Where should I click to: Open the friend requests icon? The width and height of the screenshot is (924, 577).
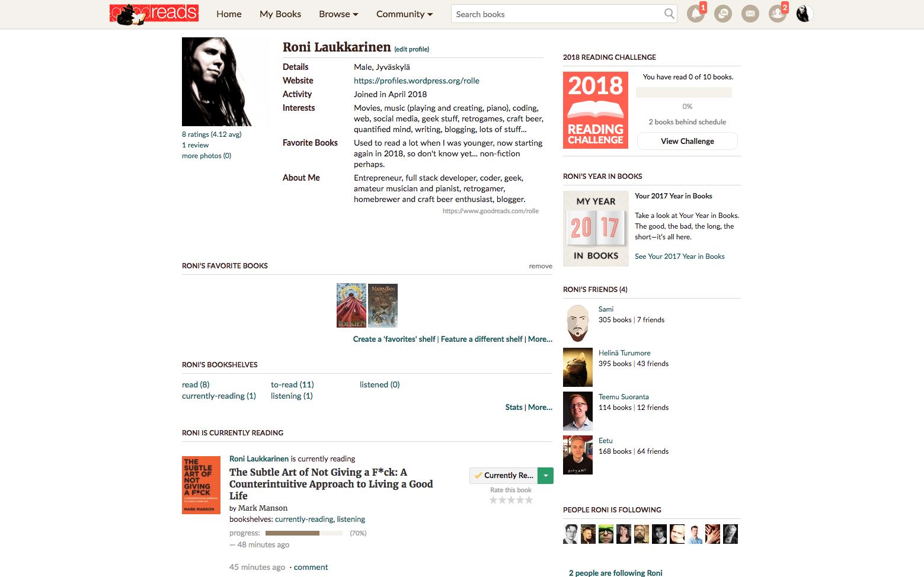[x=778, y=14]
